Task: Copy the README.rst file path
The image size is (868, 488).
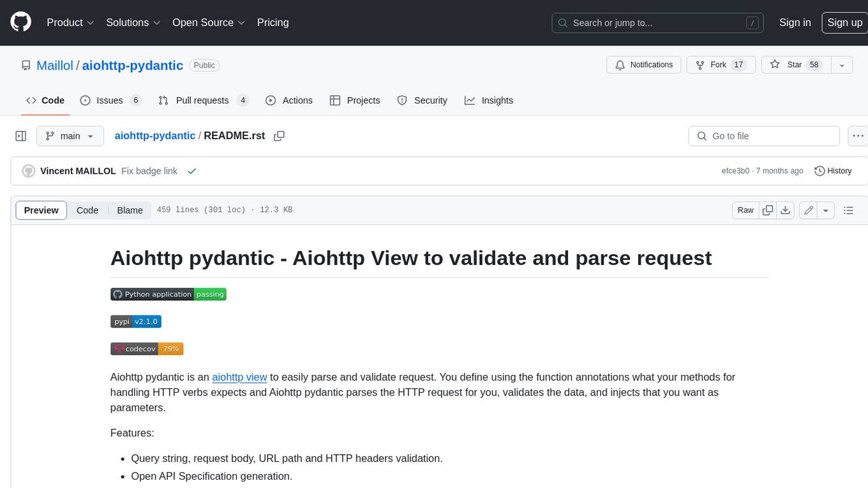Action: [x=279, y=135]
